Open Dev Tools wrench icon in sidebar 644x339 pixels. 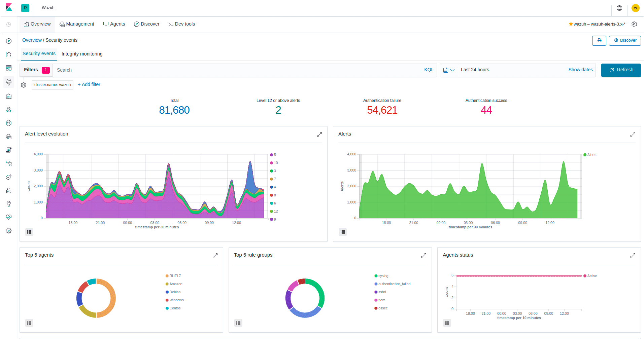[9, 204]
